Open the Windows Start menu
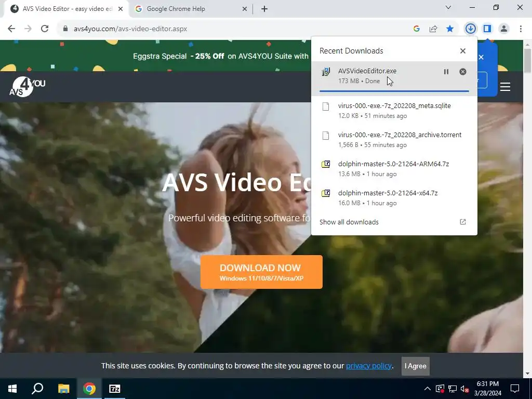Viewport: 532px width, 399px height. click(12, 389)
